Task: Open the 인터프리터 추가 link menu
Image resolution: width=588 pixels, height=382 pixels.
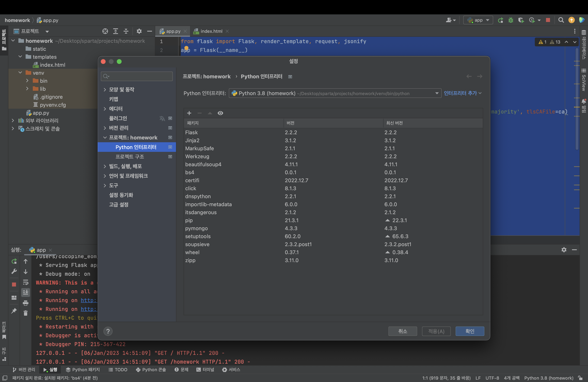Action: pos(463,93)
